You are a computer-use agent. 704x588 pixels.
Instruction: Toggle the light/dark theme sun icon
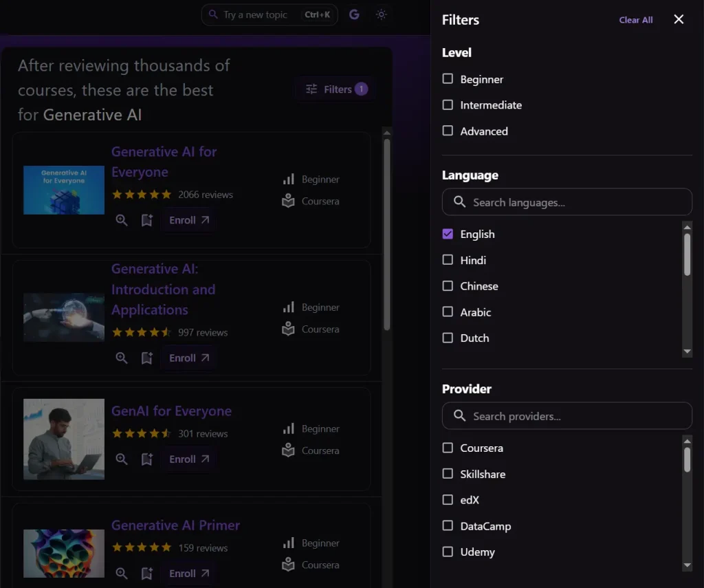tap(382, 14)
